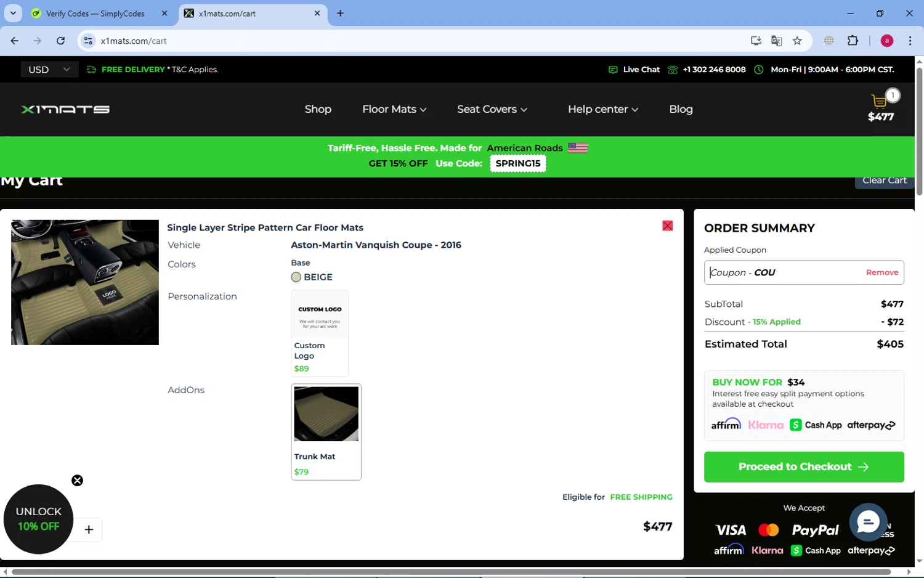Click the vertical page scrollbar
The width and height of the screenshot is (924, 578).
(919, 132)
